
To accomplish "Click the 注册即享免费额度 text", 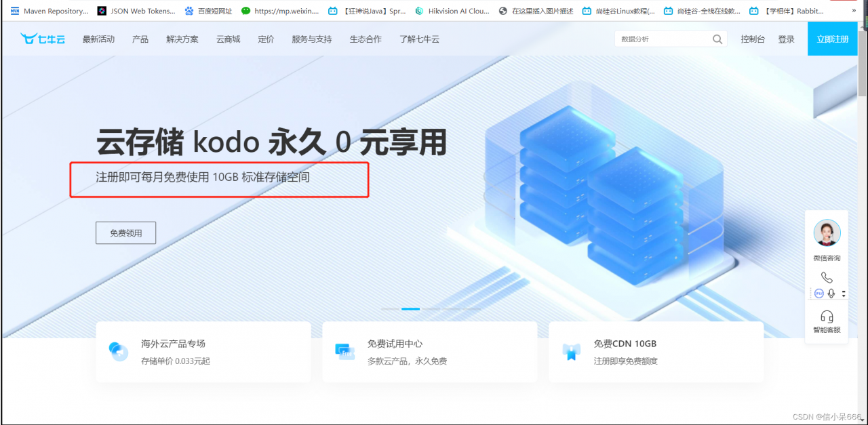I will coord(626,361).
